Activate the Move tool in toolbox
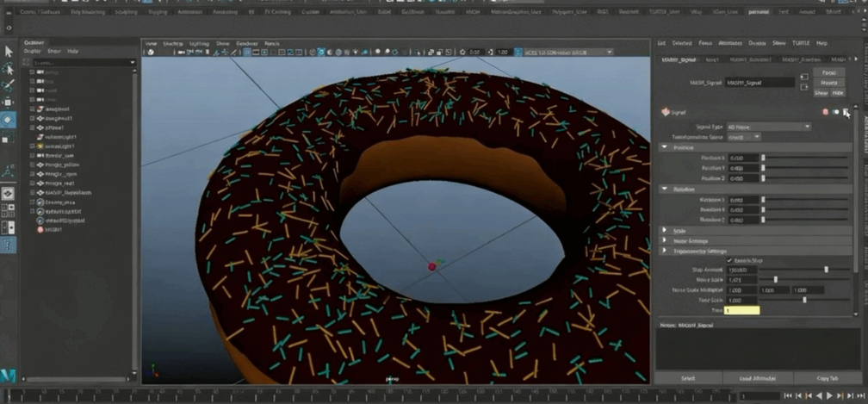Image resolution: width=868 pixels, height=404 pixels. (x=9, y=103)
